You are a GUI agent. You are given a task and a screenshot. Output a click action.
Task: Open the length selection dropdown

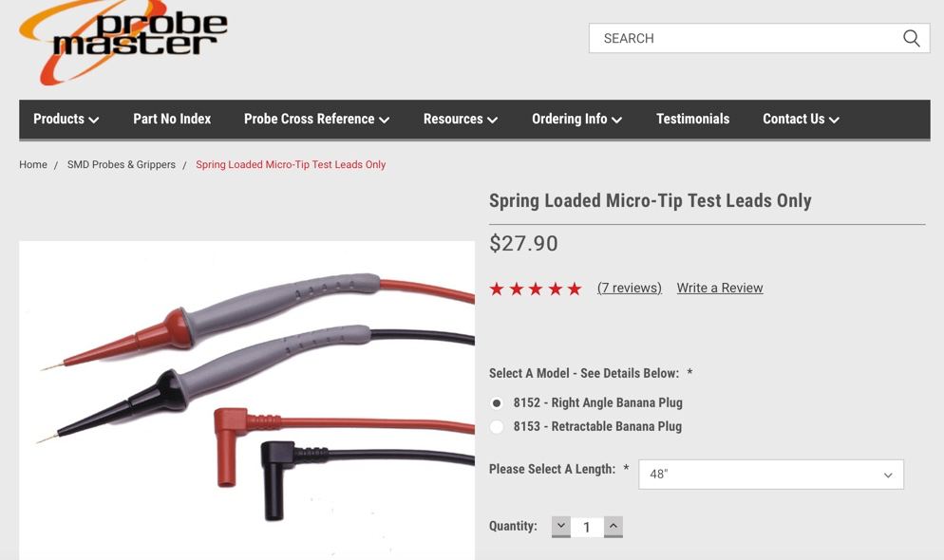(x=770, y=474)
